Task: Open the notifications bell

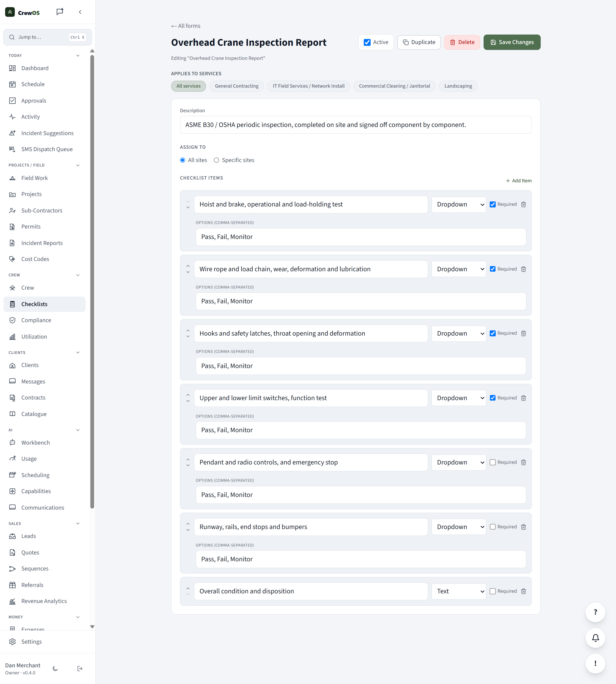Action: [595, 638]
